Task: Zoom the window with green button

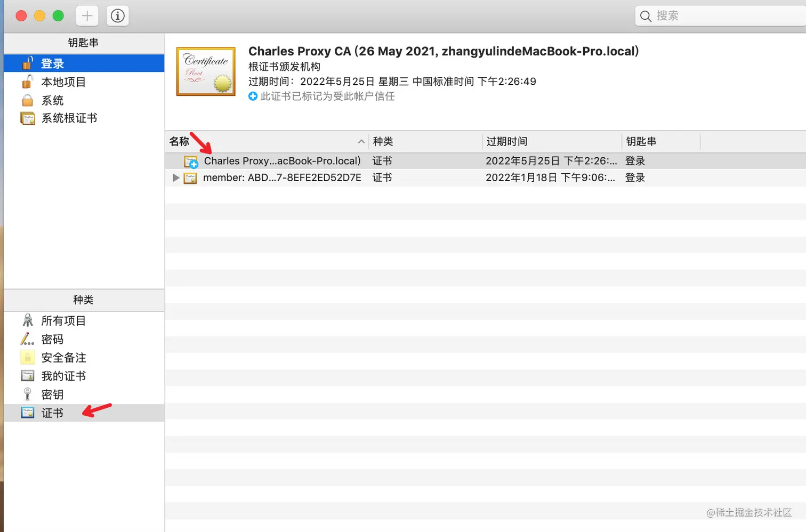Action: pos(59,16)
